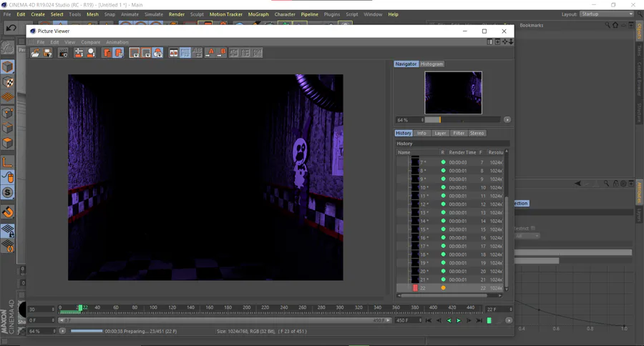Viewport: 644px width, 346px height.
Task: Click the Save image as icon
Action: (48, 53)
